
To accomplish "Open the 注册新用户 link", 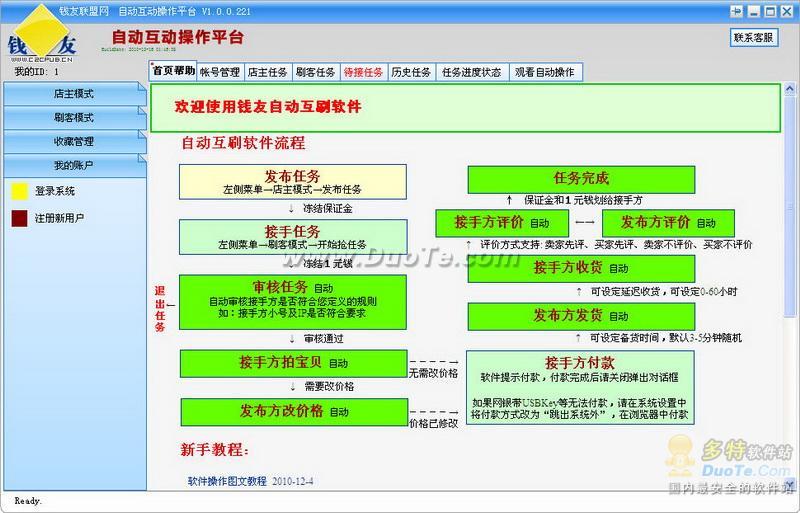I will point(59,218).
